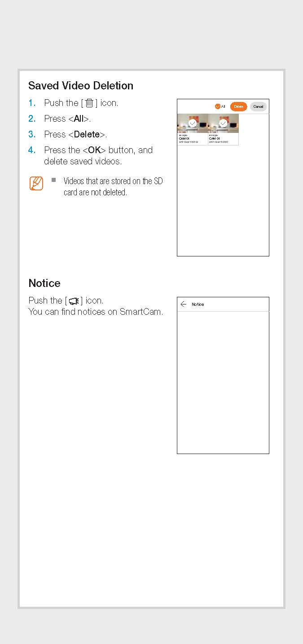The width and height of the screenshot is (303, 644).
Task: Tap the back arrow beside Notice
Action: pos(183,304)
